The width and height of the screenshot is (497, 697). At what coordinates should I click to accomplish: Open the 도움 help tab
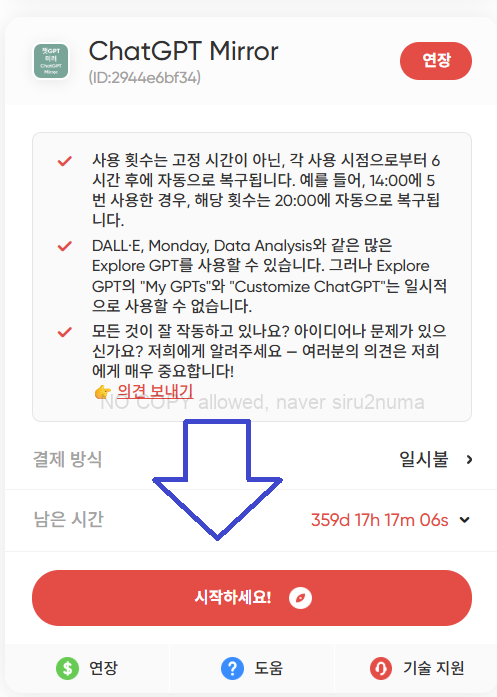point(252,668)
